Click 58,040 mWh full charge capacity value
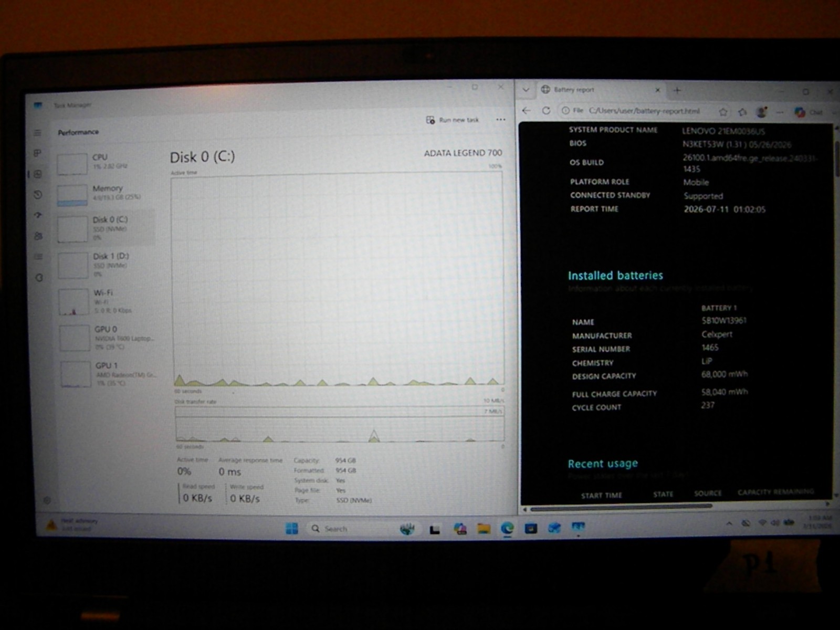The height and width of the screenshot is (630, 840). [724, 392]
